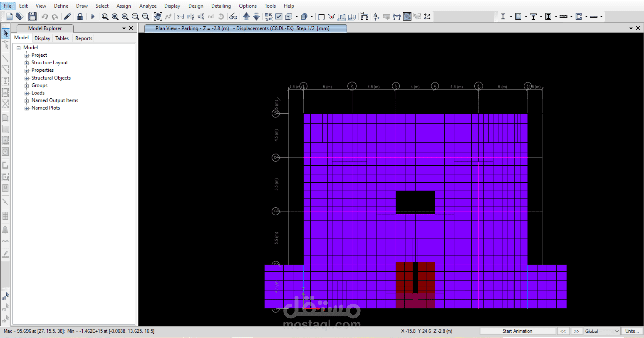The height and width of the screenshot is (338, 644).
Task: Move down in list with the down arrow icon
Action: (256, 16)
